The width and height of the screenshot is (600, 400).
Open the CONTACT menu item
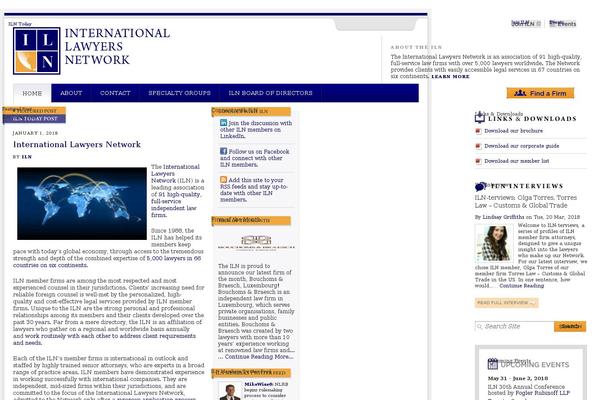click(x=115, y=93)
